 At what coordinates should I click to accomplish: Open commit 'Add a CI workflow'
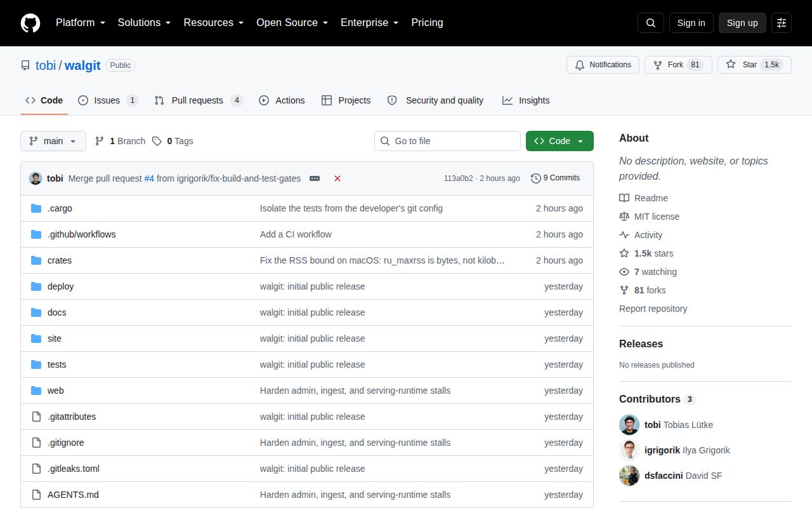[x=296, y=234]
